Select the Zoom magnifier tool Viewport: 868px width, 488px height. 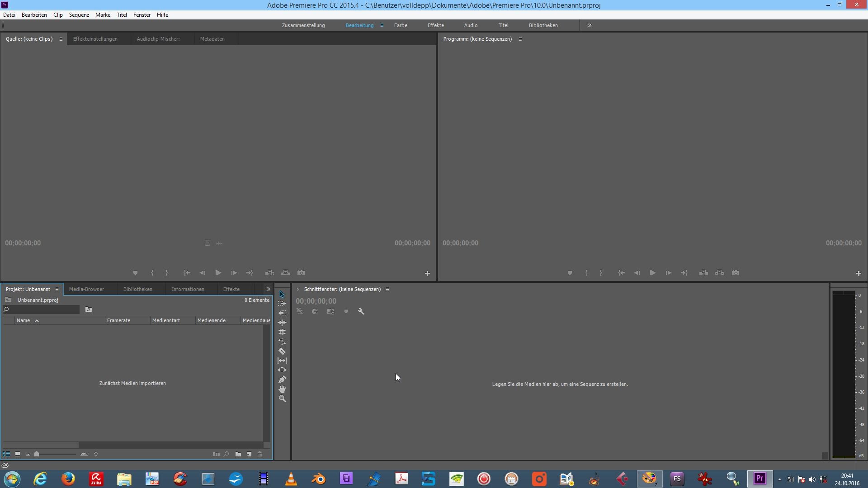pos(282,399)
